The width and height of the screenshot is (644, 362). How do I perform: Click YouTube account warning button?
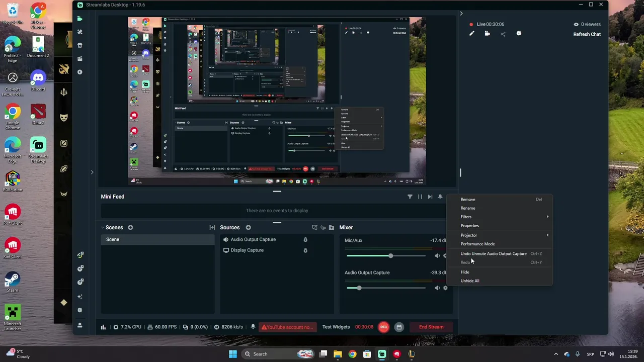[x=288, y=327]
